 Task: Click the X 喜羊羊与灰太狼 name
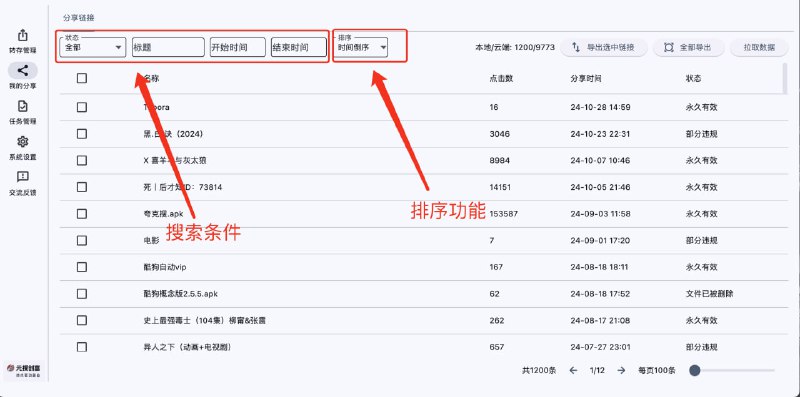tap(175, 160)
